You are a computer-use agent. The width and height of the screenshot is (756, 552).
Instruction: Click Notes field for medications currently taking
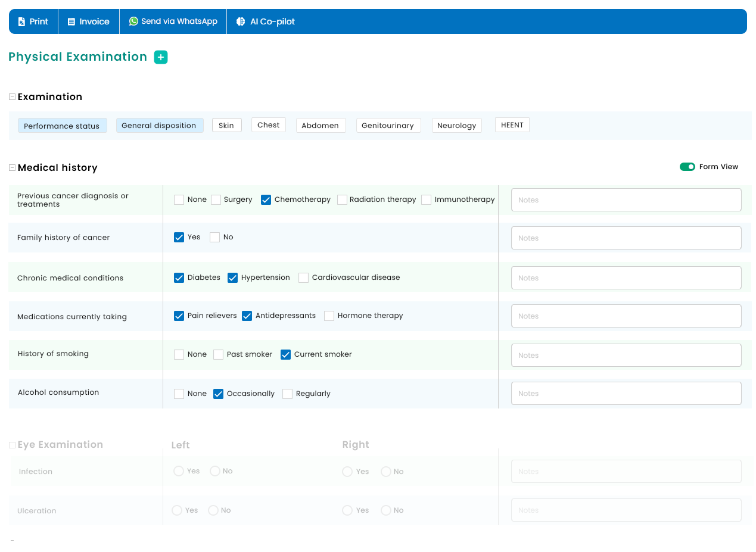point(626,316)
